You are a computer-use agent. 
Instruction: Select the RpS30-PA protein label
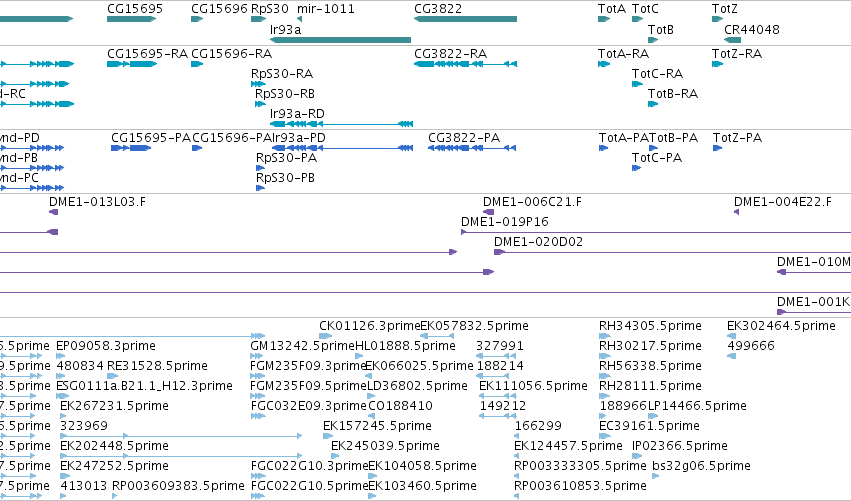coord(286,158)
